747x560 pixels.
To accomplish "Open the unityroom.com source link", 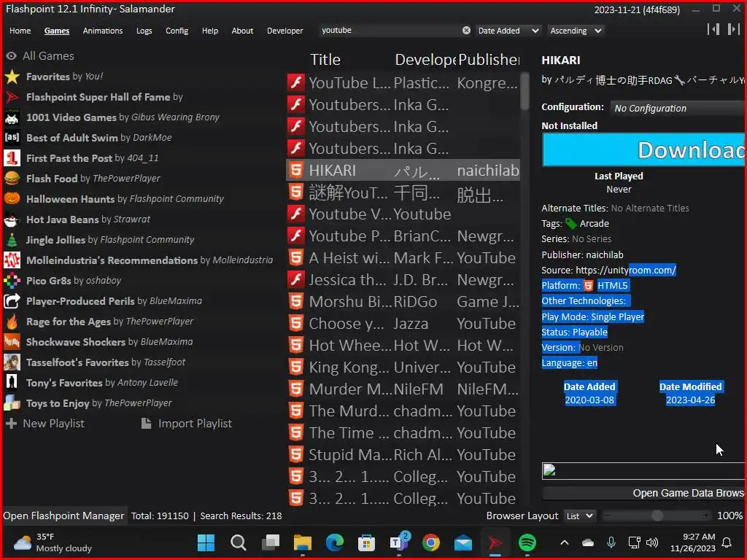I will pyautogui.click(x=625, y=271).
